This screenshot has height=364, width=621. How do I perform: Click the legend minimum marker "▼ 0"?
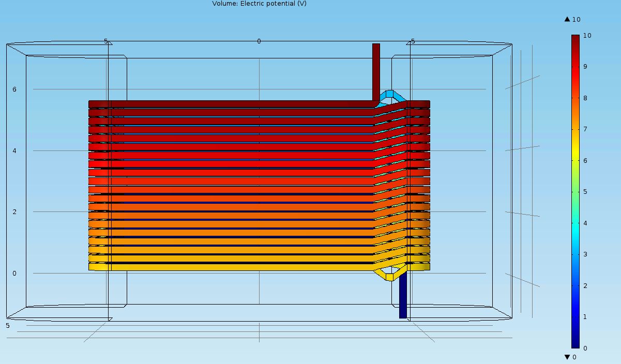570,357
